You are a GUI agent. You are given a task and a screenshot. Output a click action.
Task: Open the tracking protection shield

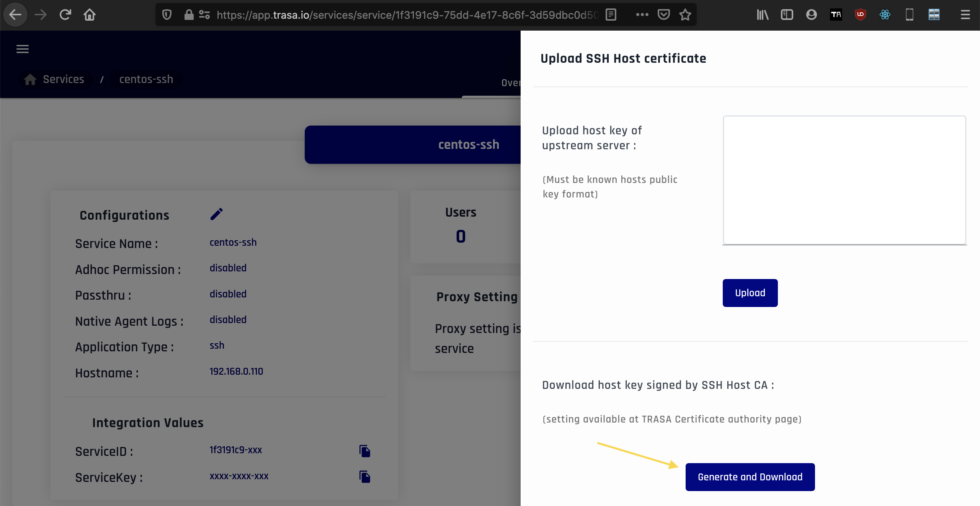[167, 14]
